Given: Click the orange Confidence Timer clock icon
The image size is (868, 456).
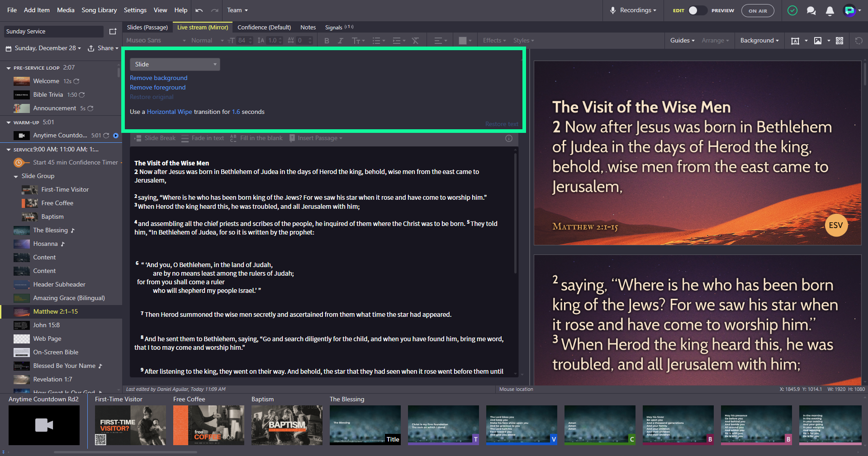Looking at the screenshot, I should coord(19,163).
